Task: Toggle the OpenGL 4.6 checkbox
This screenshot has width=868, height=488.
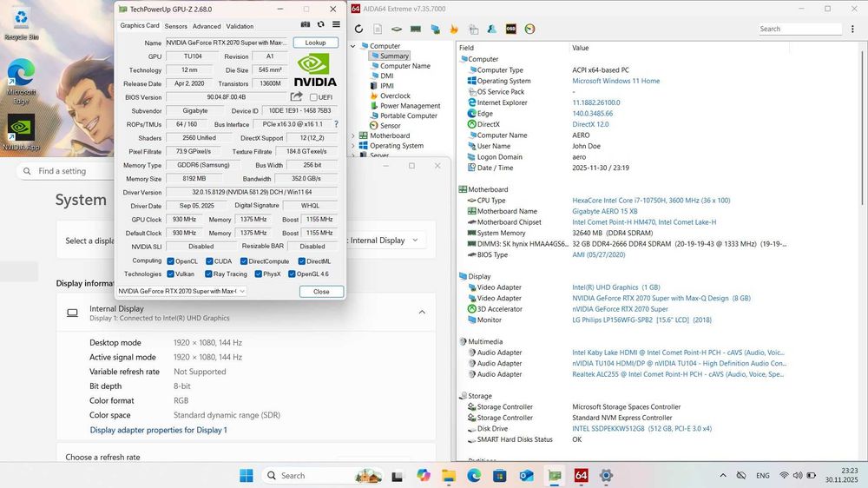Action: [x=292, y=274]
